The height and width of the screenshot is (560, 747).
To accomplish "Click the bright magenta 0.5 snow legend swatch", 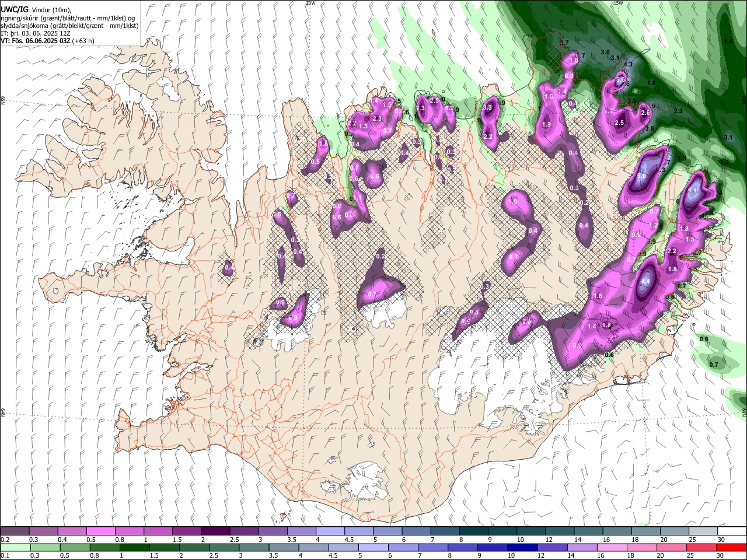I will 100,531.
